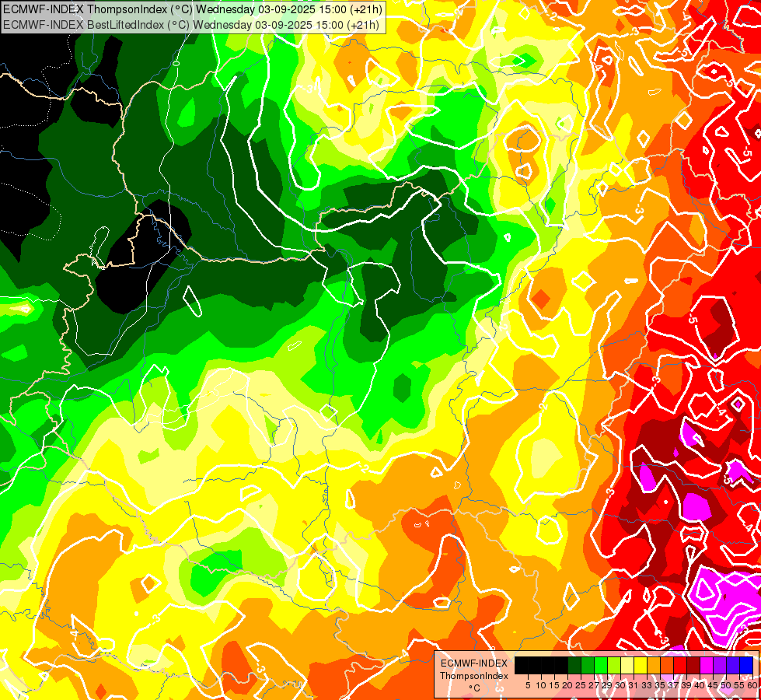Click legend tick value 45
761x700 pixels.
(x=713, y=685)
